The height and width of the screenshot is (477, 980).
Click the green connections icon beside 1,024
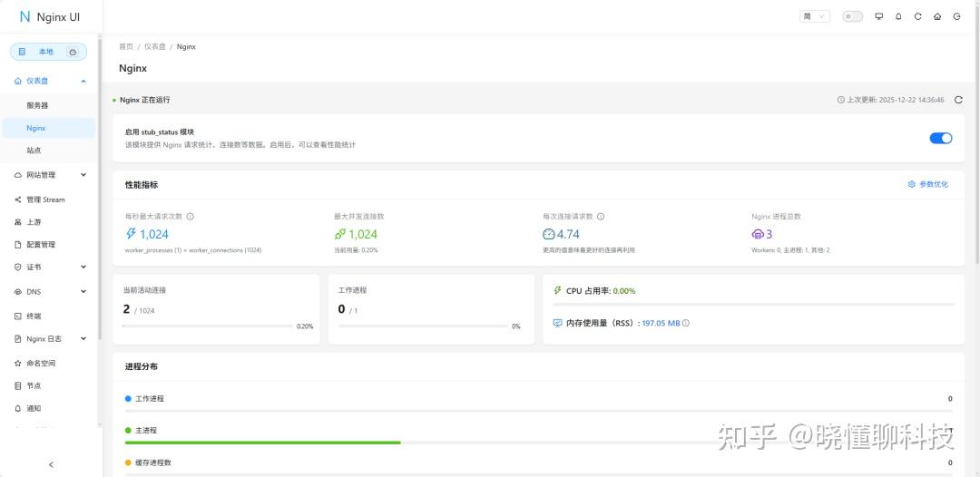340,234
